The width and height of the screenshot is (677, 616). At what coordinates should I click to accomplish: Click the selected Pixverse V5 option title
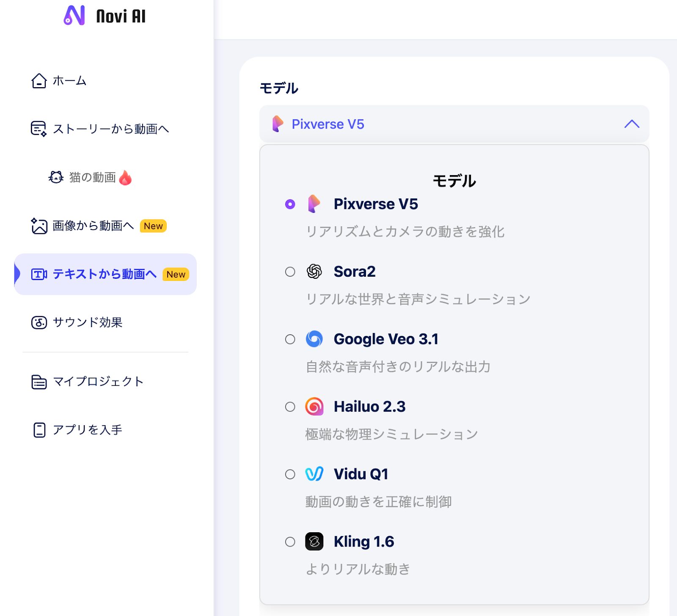pyautogui.click(x=375, y=204)
